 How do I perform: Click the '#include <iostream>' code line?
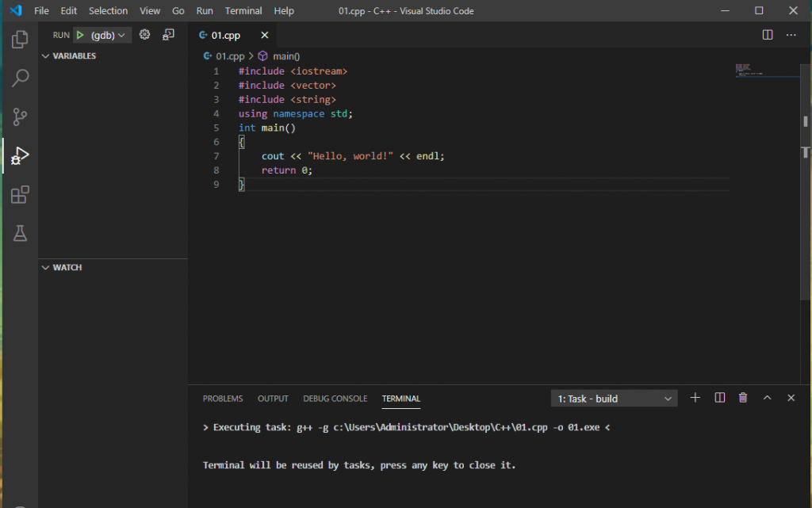click(293, 71)
